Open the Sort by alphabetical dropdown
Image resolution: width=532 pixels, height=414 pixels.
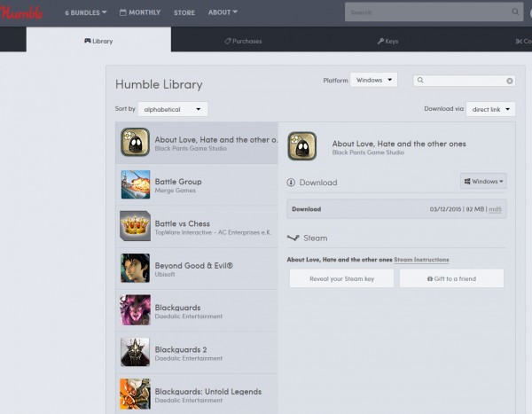(173, 109)
